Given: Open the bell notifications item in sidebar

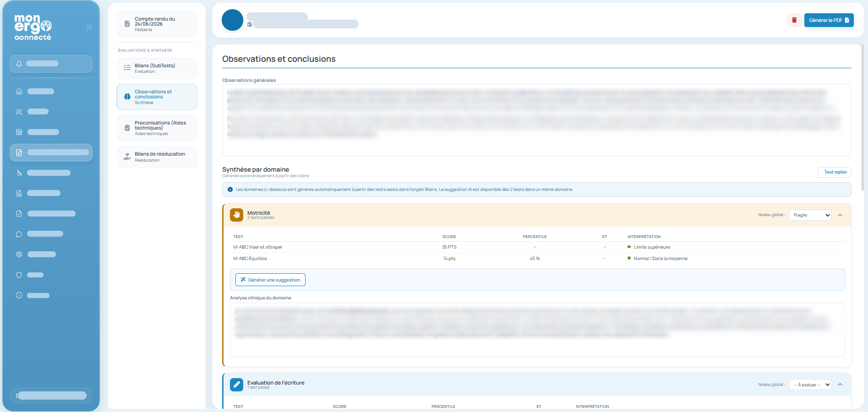Looking at the screenshot, I should tap(51, 64).
